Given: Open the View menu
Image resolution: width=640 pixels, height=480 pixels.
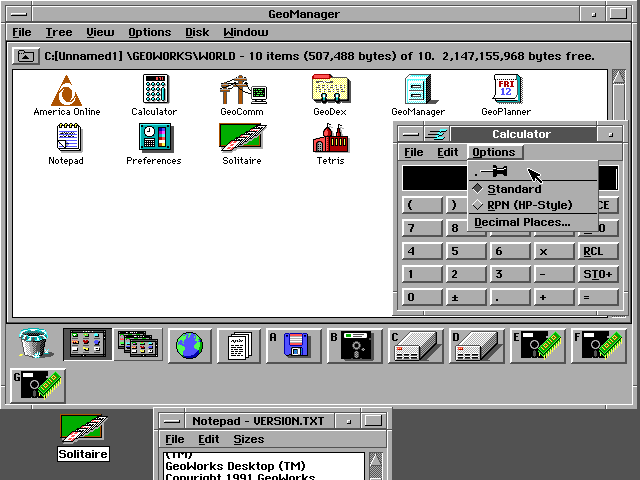Looking at the screenshot, I should (100, 32).
